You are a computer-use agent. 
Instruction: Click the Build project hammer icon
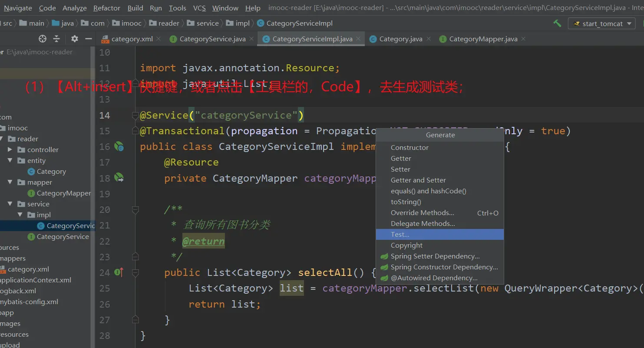coord(557,23)
